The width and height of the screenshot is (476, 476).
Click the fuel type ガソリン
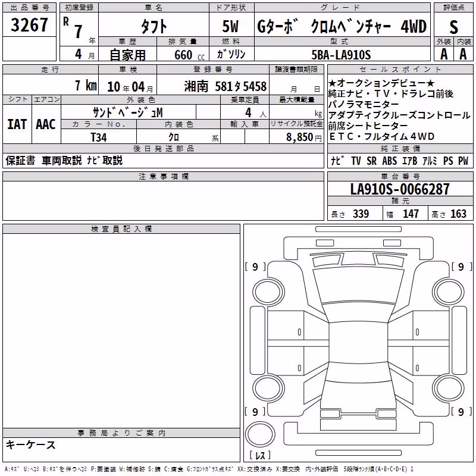[231, 54]
